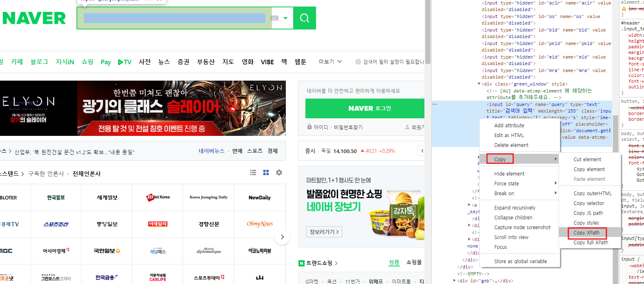Open the 지식iN service link

[x=65, y=62]
